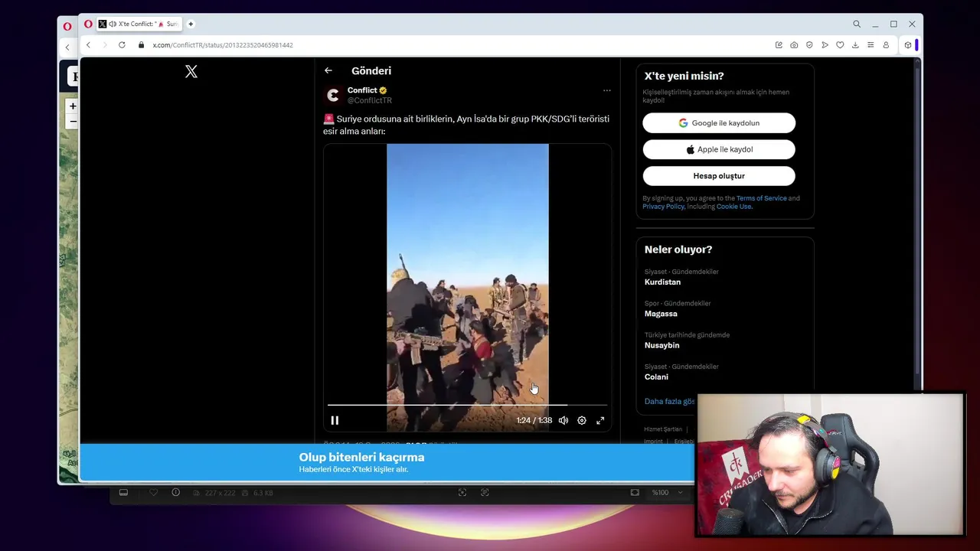The width and height of the screenshot is (980, 551).
Task: Mute the video with the speaker icon
Action: coord(563,420)
